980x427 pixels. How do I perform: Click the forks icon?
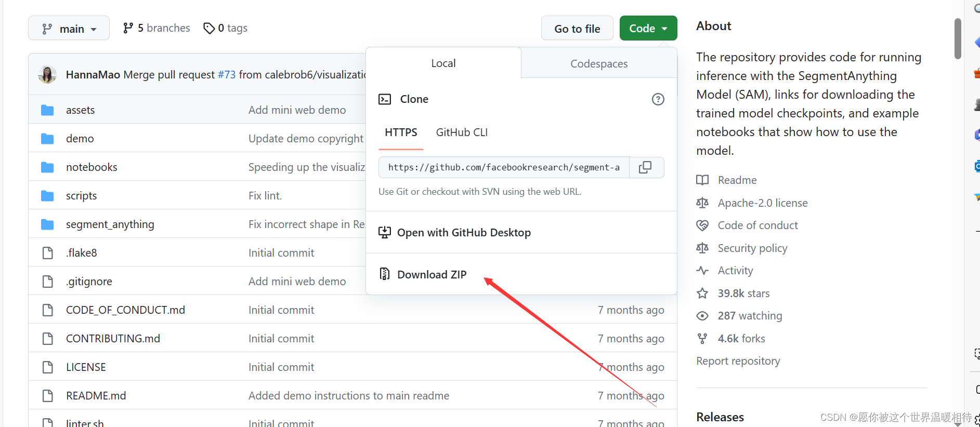pos(702,339)
